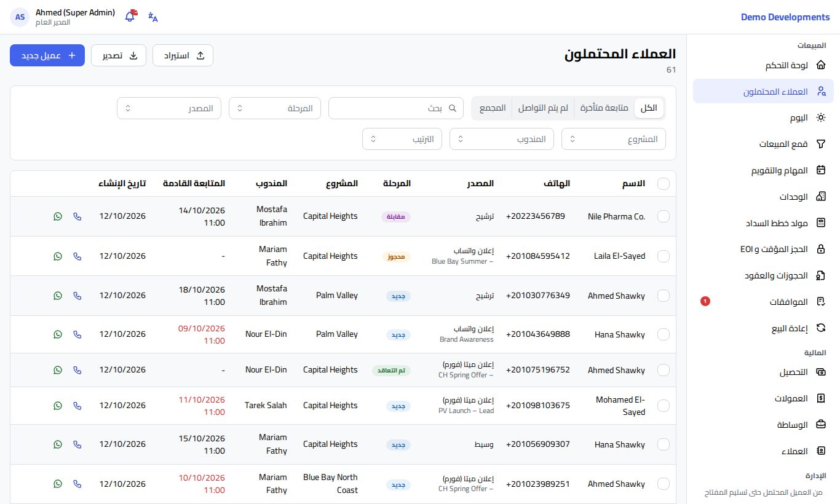The height and width of the screenshot is (504, 840).
Task: Switch to the متابعة متأخرة tab
Action: 604,108
